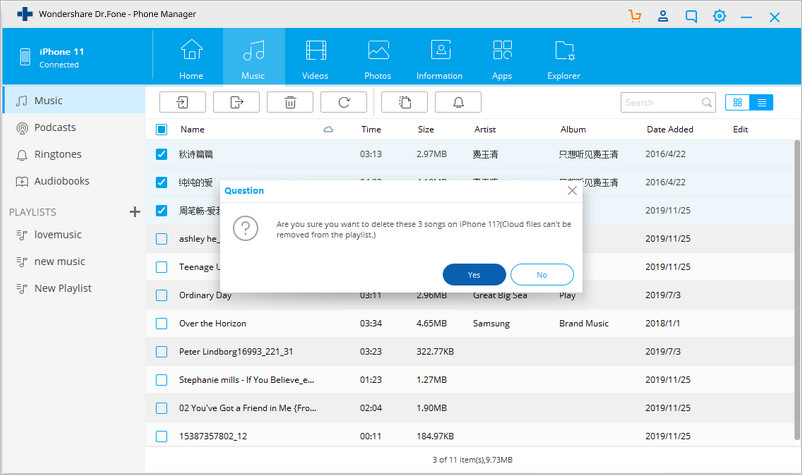
Task: Select Podcasts in the sidebar
Action: coord(74,127)
